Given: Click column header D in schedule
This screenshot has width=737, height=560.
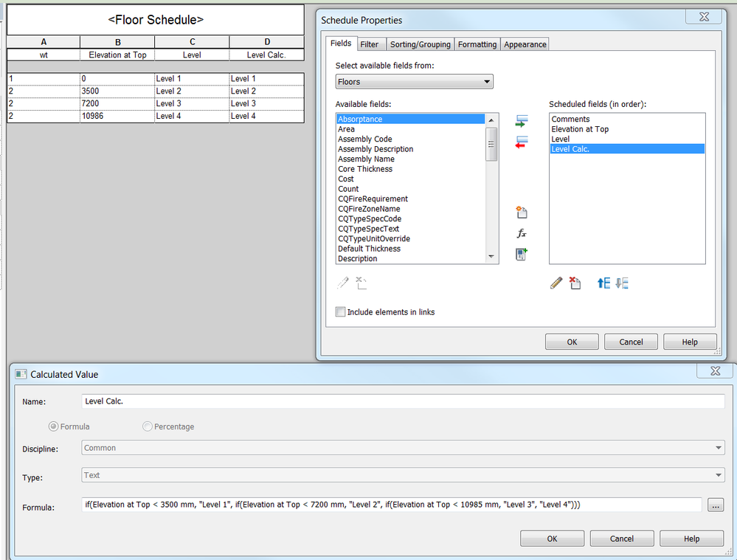Looking at the screenshot, I should pyautogui.click(x=266, y=42).
